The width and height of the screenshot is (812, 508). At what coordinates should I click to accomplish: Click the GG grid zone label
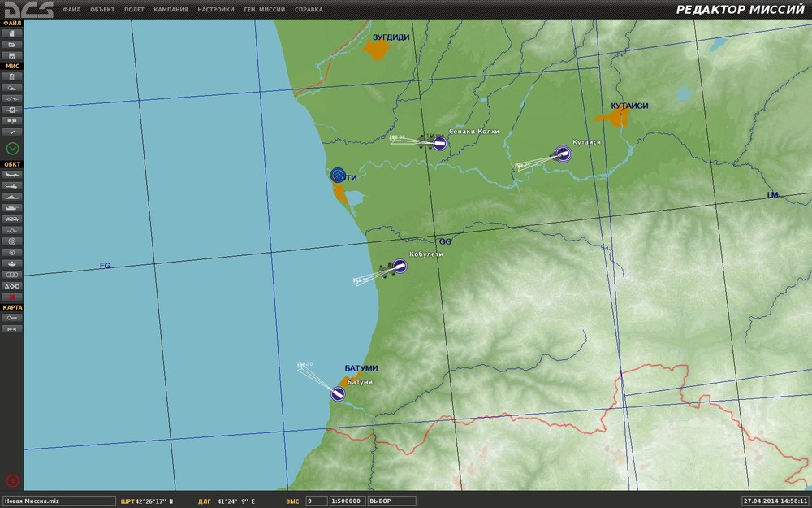click(x=445, y=242)
